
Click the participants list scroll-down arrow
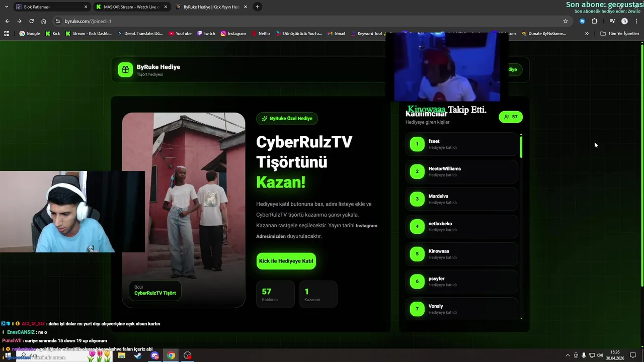click(521, 318)
